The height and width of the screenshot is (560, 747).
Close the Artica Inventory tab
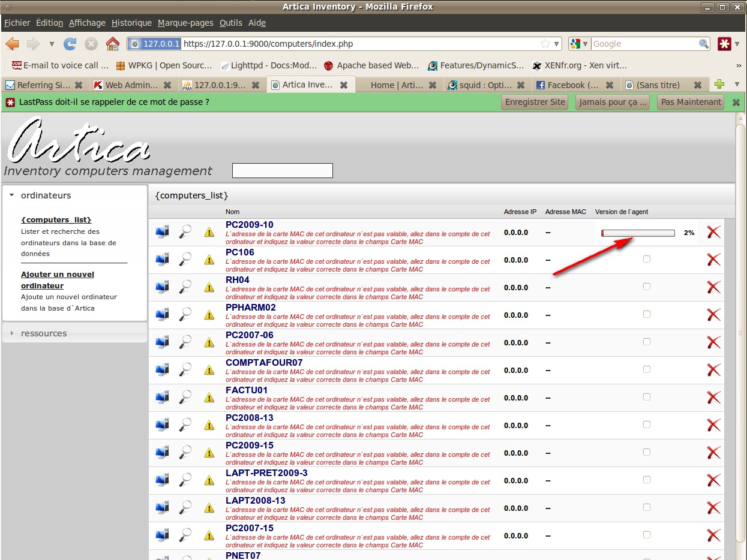(344, 85)
